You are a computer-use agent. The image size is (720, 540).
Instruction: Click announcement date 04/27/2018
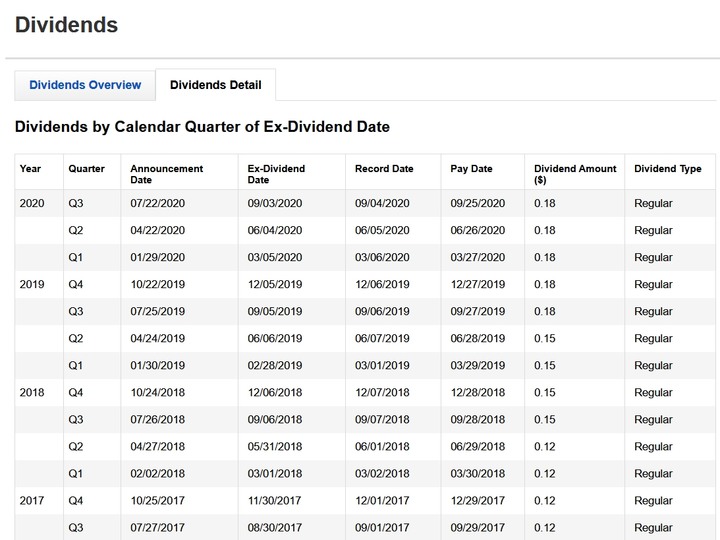pyautogui.click(x=158, y=446)
